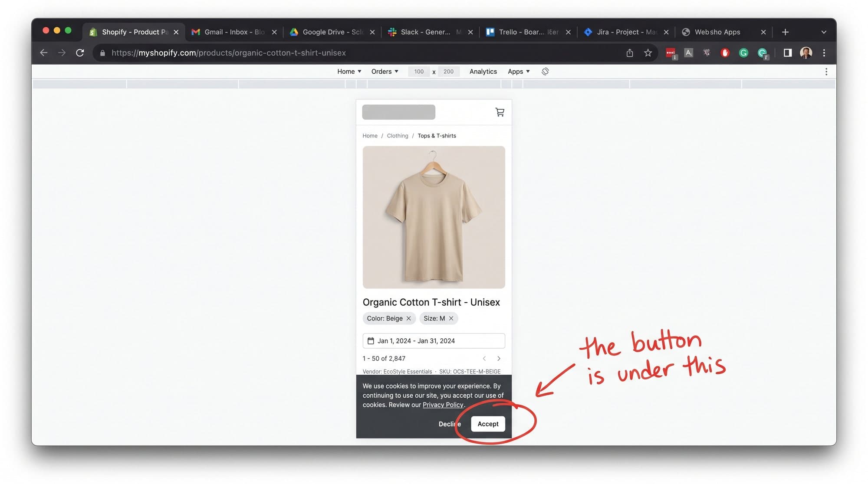Expand the Home dropdown menu
Image resolution: width=868 pixels, height=484 pixels.
pyautogui.click(x=349, y=72)
